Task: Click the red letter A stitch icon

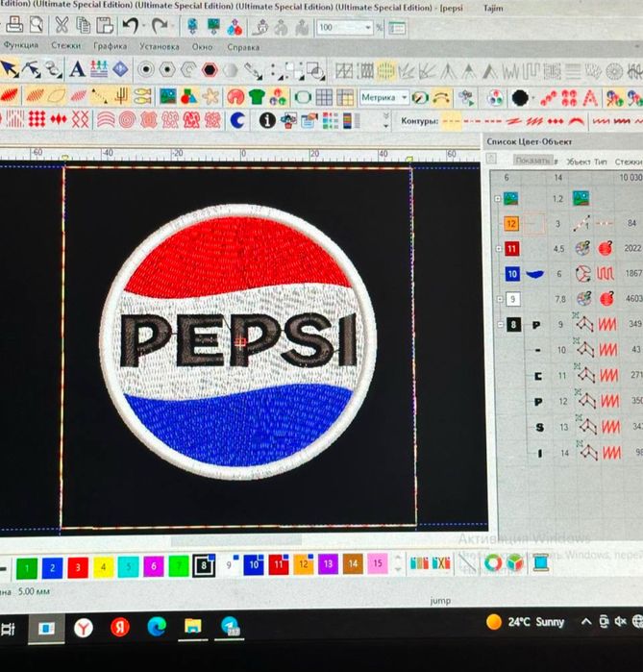Action: [590, 98]
